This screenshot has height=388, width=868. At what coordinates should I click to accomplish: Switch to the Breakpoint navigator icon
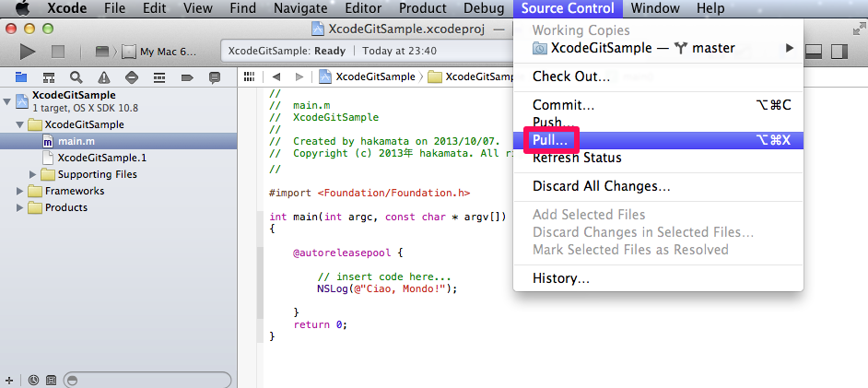point(187,76)
